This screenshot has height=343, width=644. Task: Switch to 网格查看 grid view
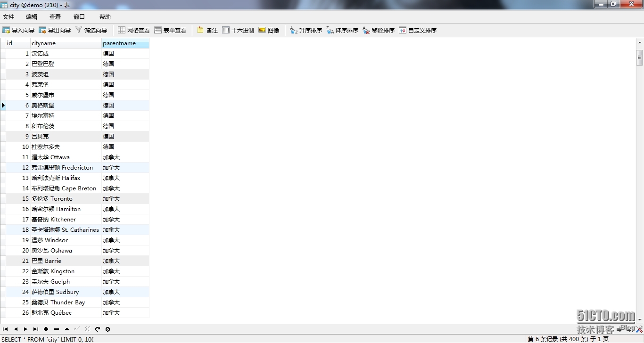pos(134,30)
